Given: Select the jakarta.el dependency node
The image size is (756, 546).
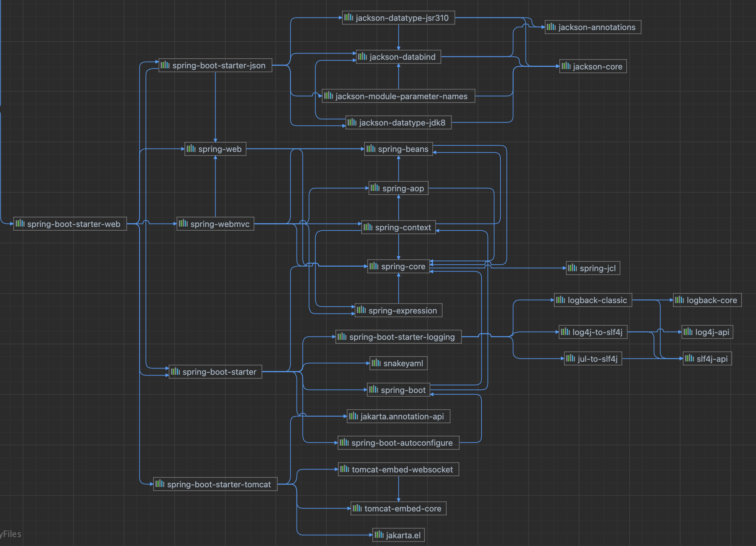Looking at the screenshot, I should pyautogui.click(x=403, y=535).
